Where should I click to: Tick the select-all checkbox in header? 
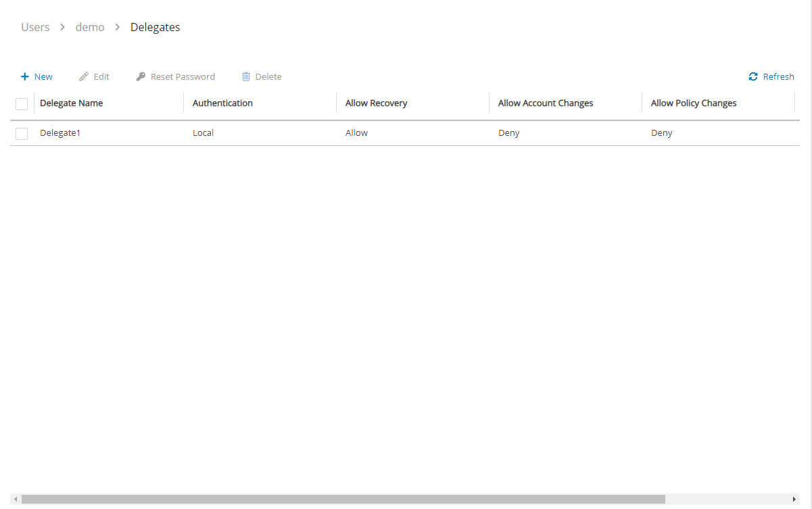coord(22,103)
